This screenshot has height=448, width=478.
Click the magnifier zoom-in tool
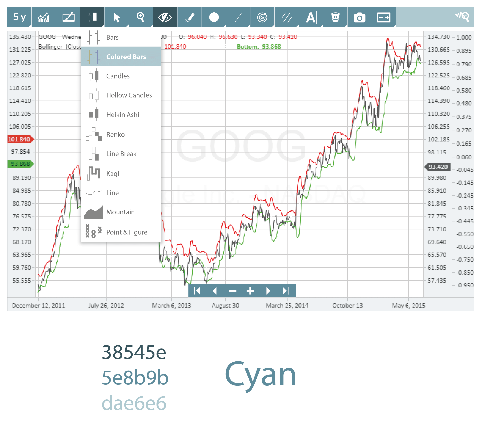point(141,17)
